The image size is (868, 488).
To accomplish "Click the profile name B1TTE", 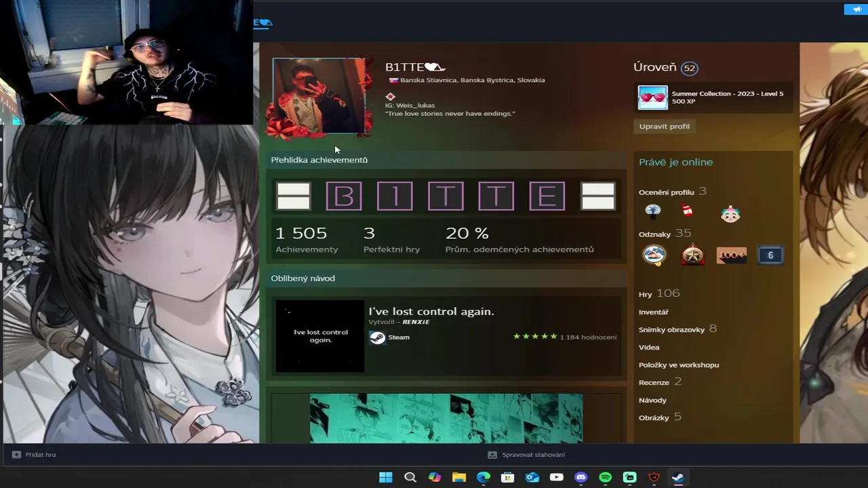I will point(415,67).
